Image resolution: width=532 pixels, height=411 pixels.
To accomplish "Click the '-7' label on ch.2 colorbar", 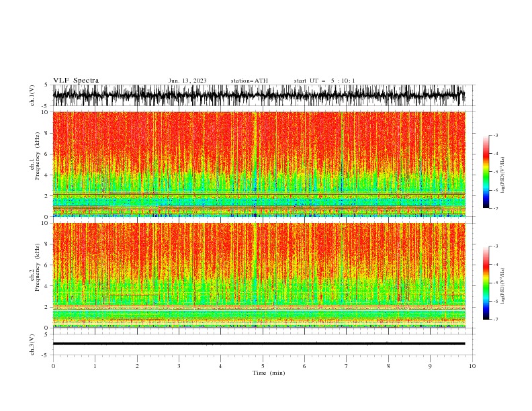I will (x=495, y=319).
